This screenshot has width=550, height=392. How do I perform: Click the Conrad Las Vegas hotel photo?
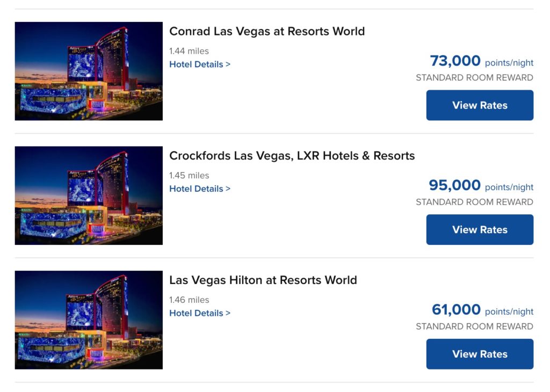(x=89, y=71)
